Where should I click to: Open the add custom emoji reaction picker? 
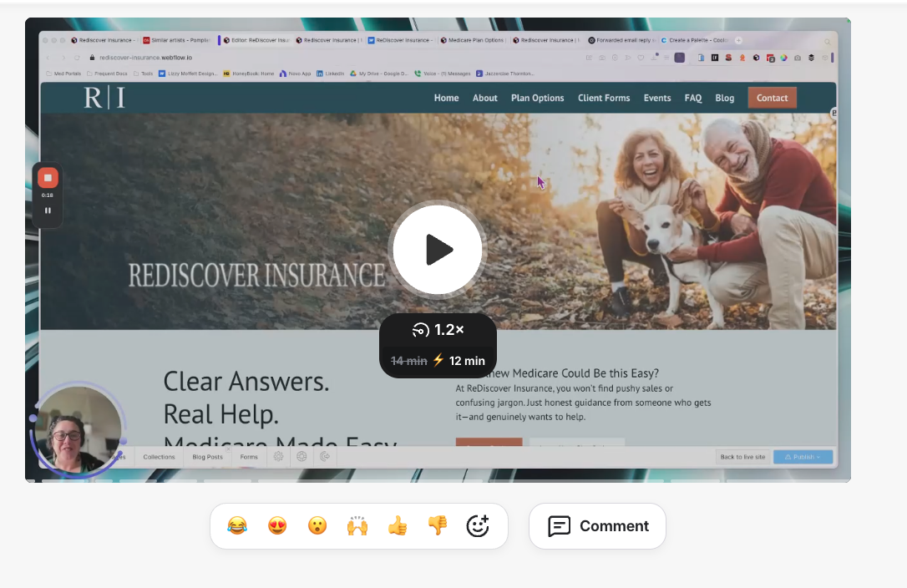click(x=478, y=525)
